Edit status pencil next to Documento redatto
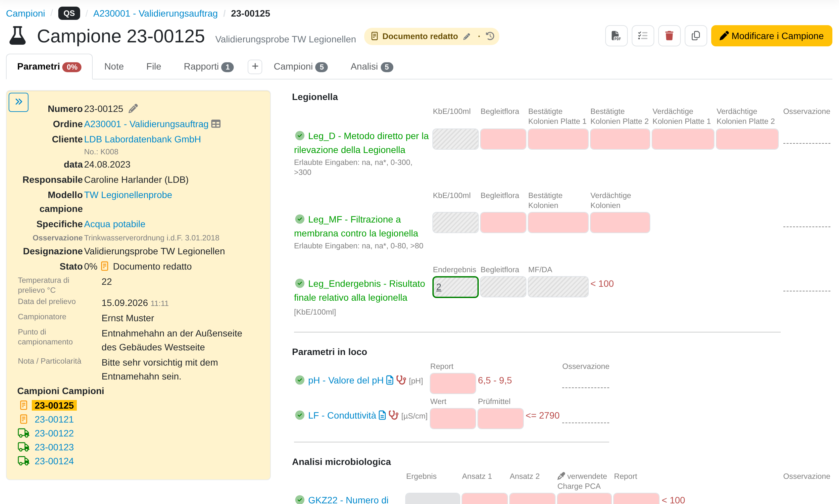The image size is (839, 504). (467, 36)
